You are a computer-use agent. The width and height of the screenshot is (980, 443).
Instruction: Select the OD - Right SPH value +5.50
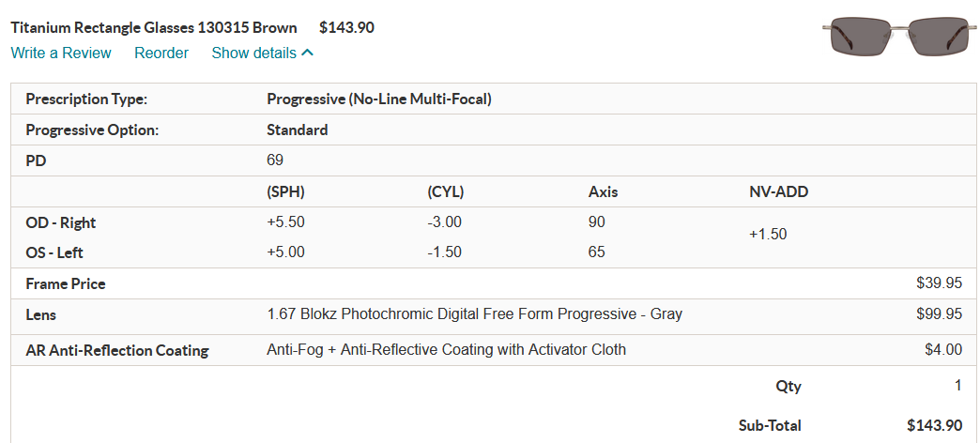tap(286, 222)
